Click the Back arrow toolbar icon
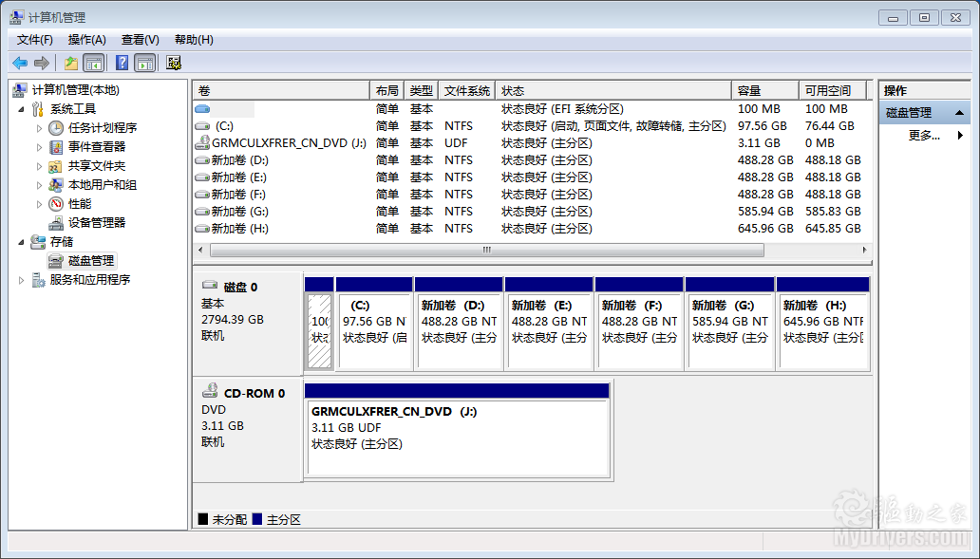 click(20, 63)
